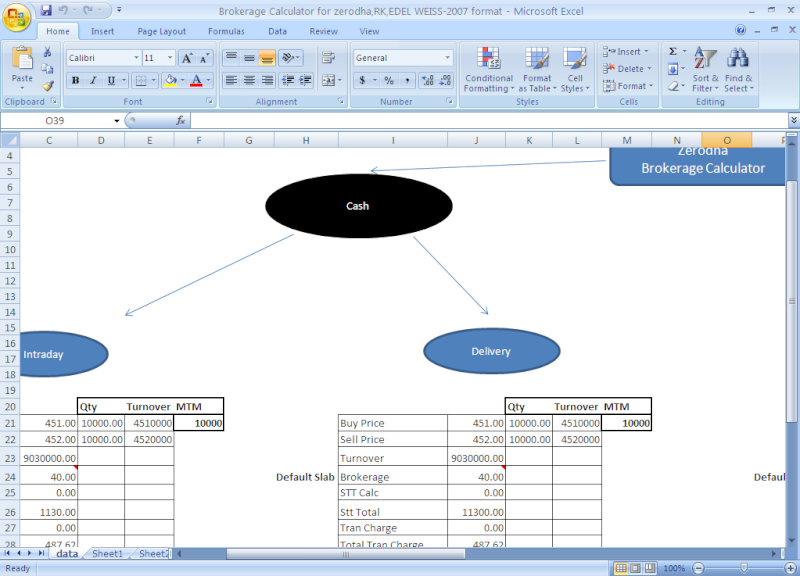Open the text Orientation options

290,58
